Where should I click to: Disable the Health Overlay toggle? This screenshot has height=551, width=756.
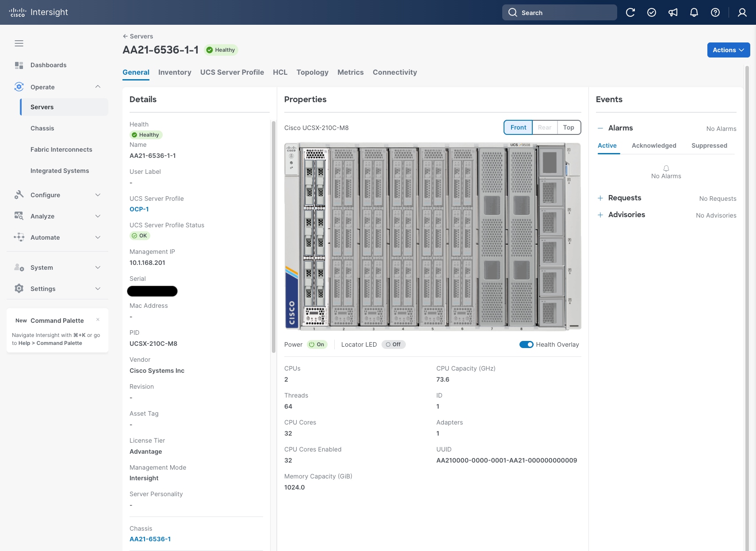[x=526, y=344]
